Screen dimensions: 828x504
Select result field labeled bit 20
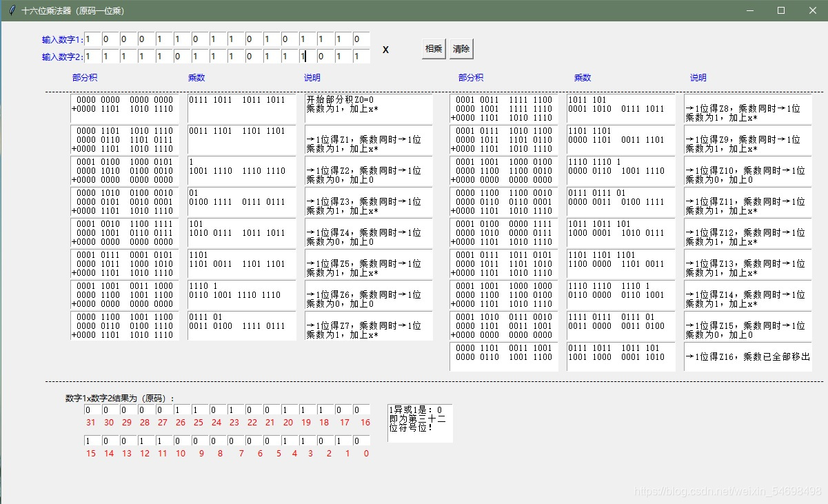click(x=290, y=410)
